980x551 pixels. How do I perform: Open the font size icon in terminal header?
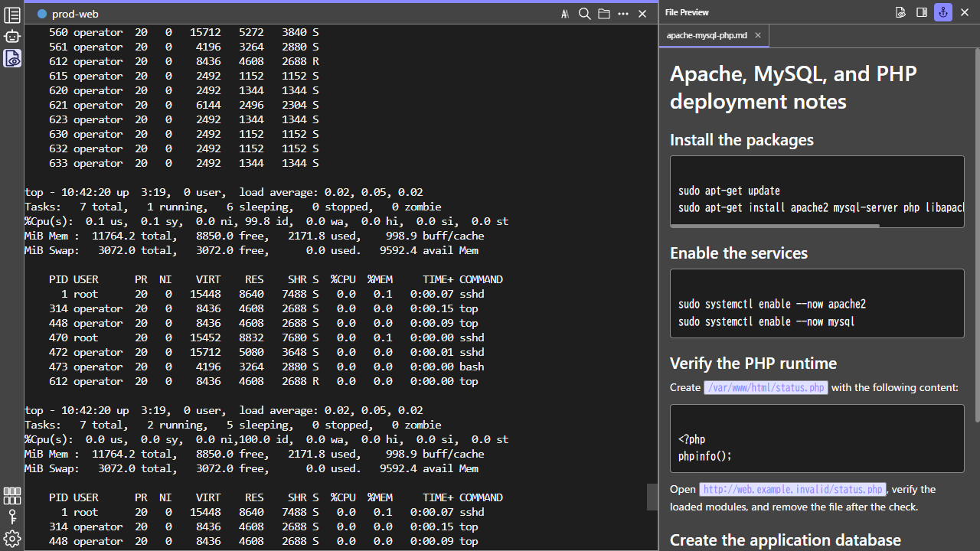click(x=565, y=14)
